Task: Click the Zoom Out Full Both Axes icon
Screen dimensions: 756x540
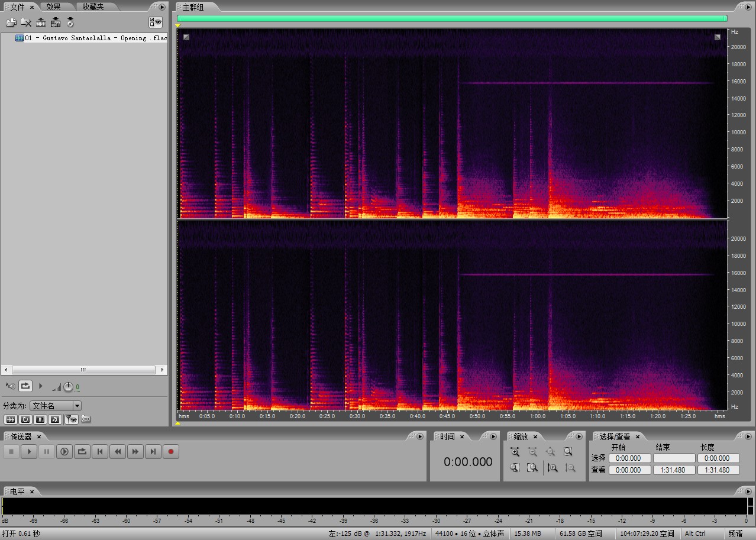Action: (550, 452)
